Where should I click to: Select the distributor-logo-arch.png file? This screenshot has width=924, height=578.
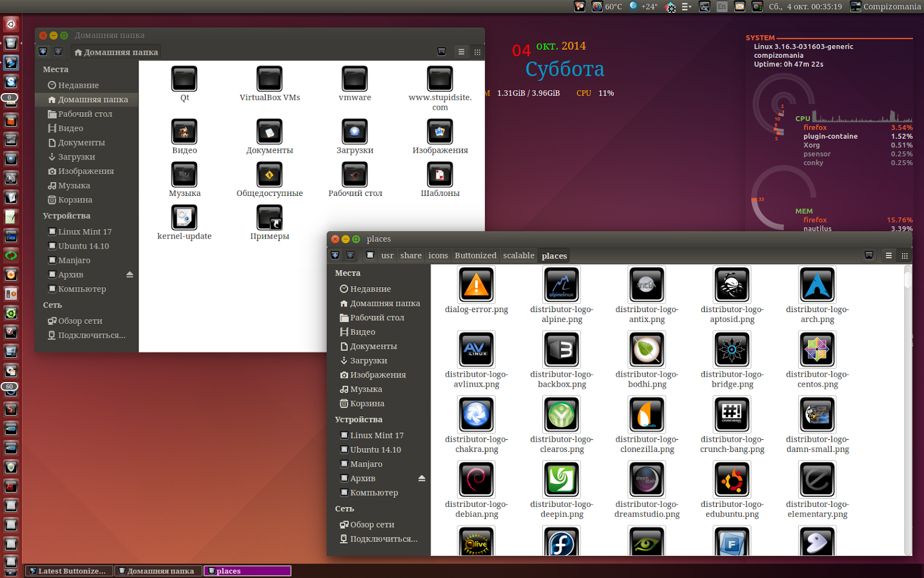(817, 285)
